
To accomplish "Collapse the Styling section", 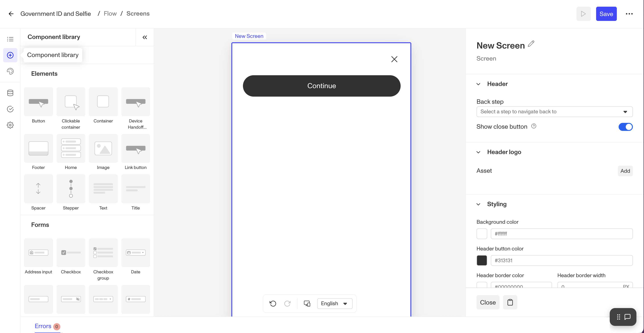I will 479,204.
